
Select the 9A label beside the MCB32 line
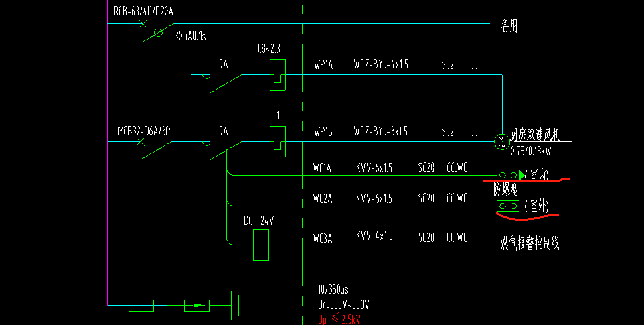coord(224,131)
